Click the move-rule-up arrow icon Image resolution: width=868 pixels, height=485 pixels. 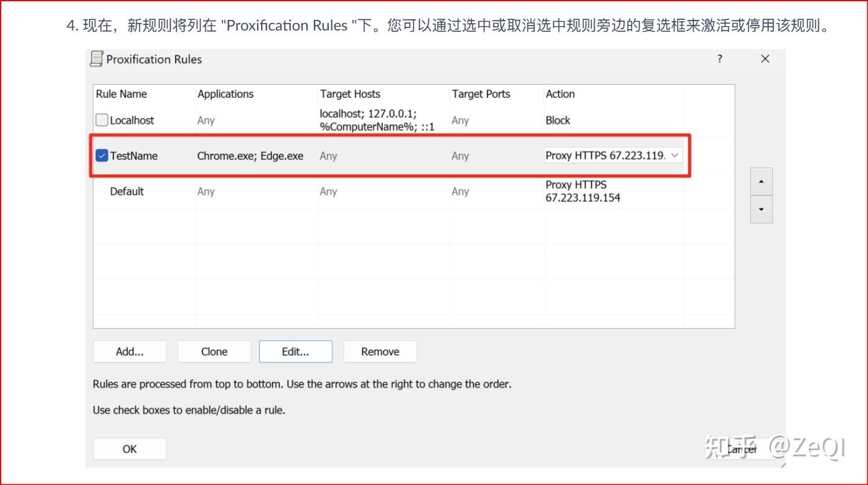pyautogui.click(x=761, y=181)
